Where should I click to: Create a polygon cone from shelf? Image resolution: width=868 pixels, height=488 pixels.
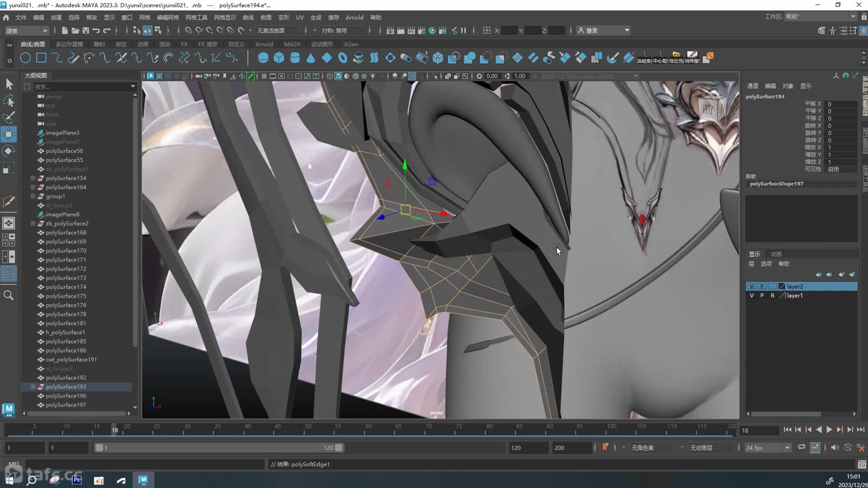tap(311, 58)
